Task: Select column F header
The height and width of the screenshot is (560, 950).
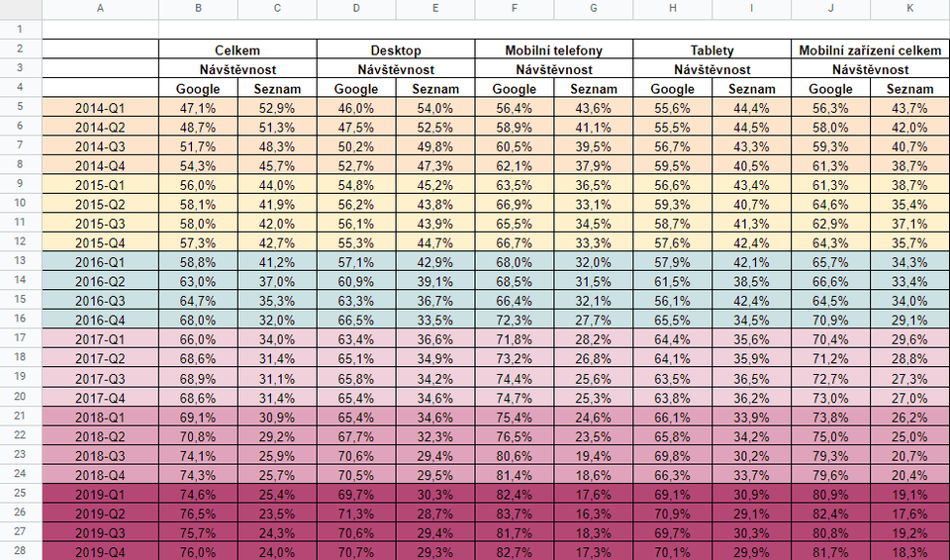Action: click(515, 9)
